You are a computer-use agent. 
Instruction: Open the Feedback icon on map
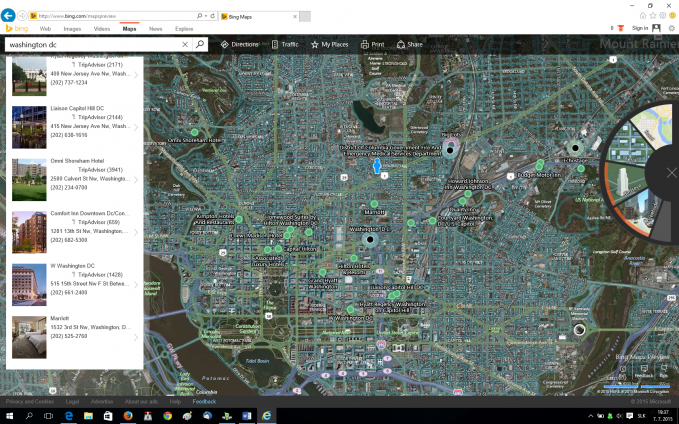pyautogui.click(x=644, y=371)
